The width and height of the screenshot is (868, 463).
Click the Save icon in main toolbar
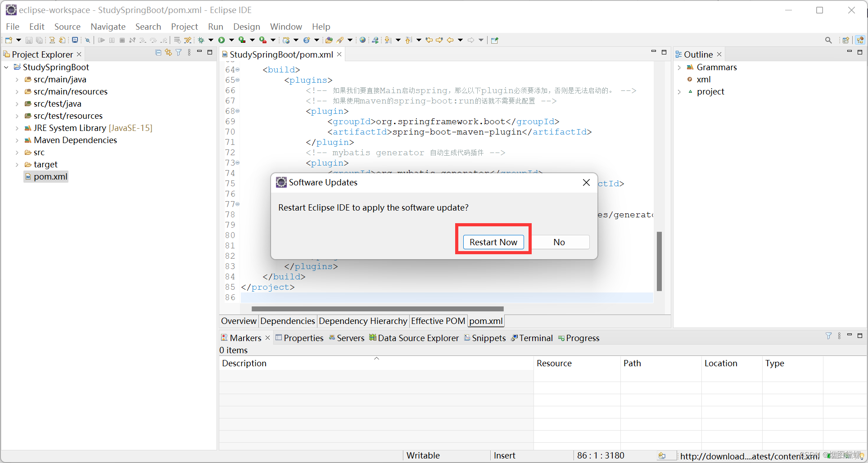pos(29,40)
